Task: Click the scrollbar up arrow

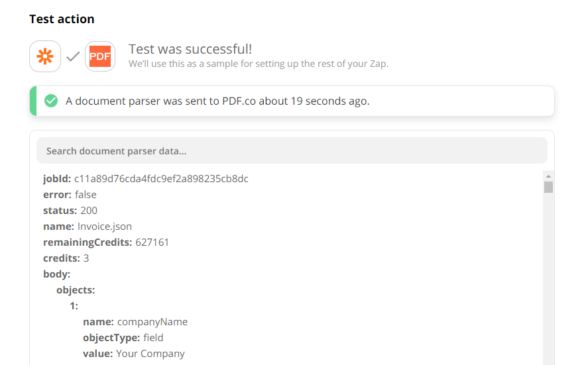Action: pyautogui.click(x=548, y=176)
